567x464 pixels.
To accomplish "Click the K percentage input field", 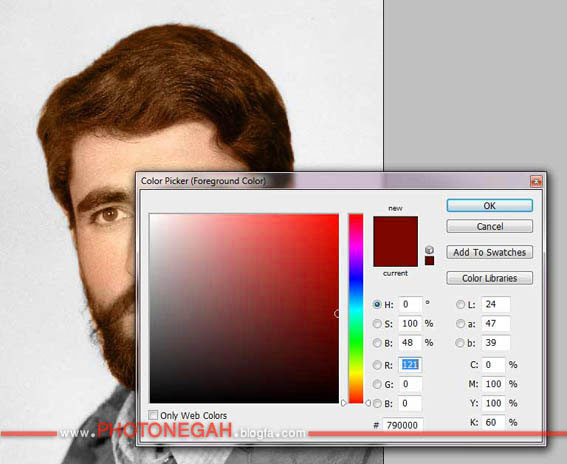I will click(x=493, y=422).
